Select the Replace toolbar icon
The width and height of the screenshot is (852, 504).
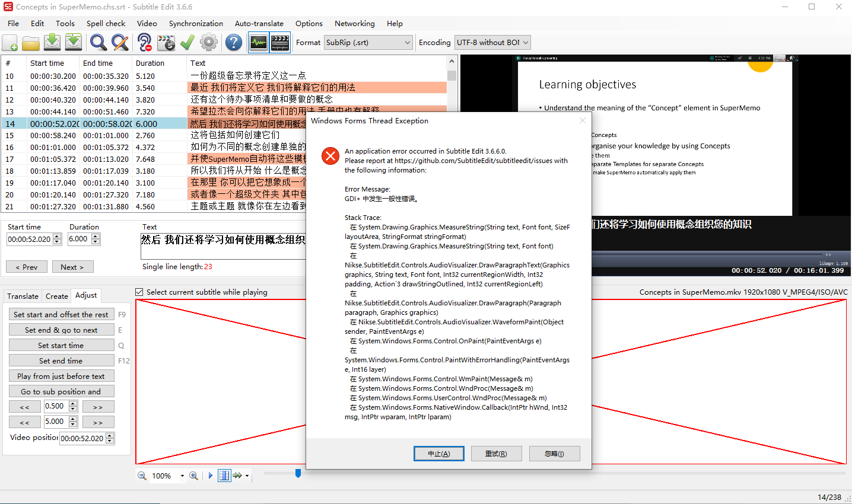119,42
